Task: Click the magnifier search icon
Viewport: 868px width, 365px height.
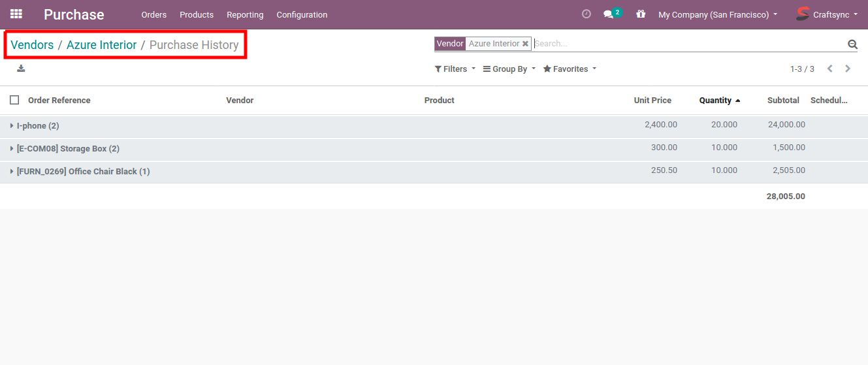Action: [x=852, y=44]
